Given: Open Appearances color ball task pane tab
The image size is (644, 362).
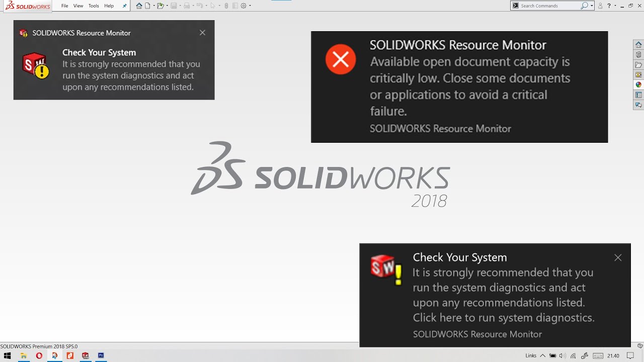Looking at the screenshot, I should tap(638, 85).
